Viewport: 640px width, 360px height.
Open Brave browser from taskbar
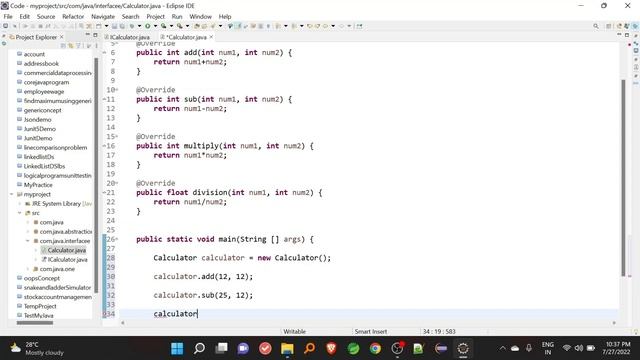point(331,349)
